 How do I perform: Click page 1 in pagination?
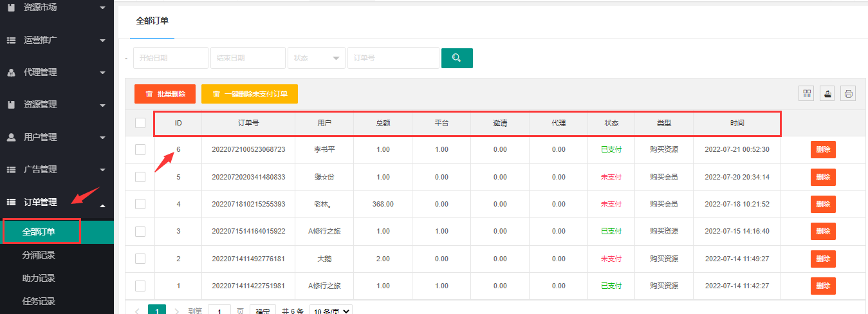[157, 311]
